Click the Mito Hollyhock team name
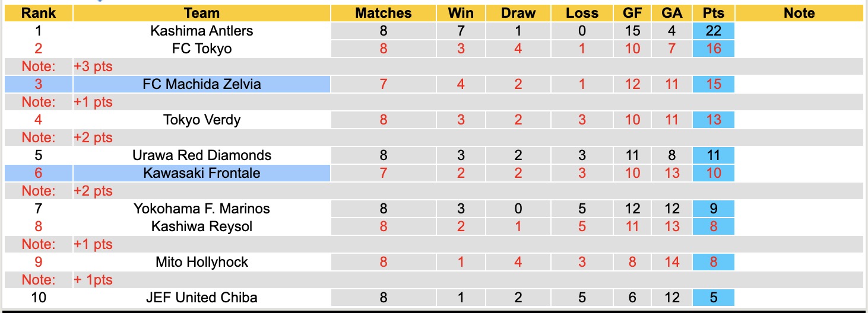Viewport: 868px width, 313px height. pyautogui.click(x=201, y=262)
